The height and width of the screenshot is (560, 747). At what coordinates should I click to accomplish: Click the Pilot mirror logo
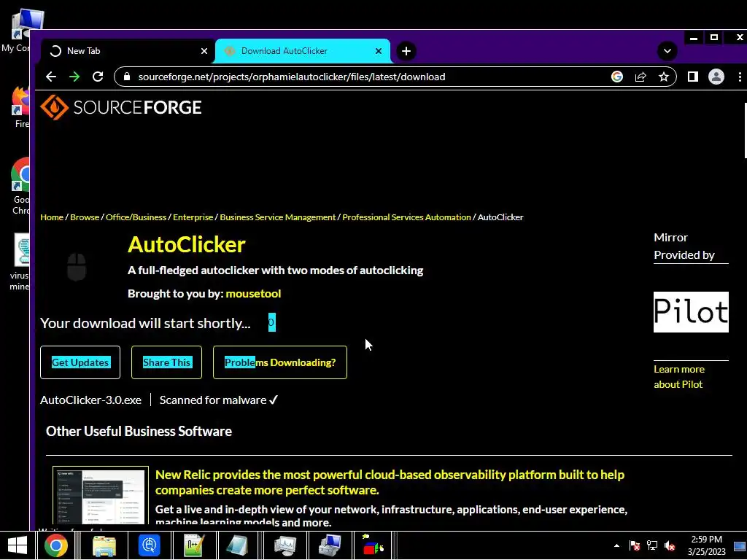click(691, 312)
